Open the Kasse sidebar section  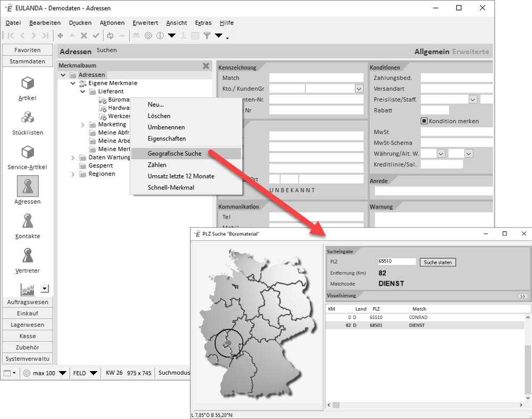[28, 336]
